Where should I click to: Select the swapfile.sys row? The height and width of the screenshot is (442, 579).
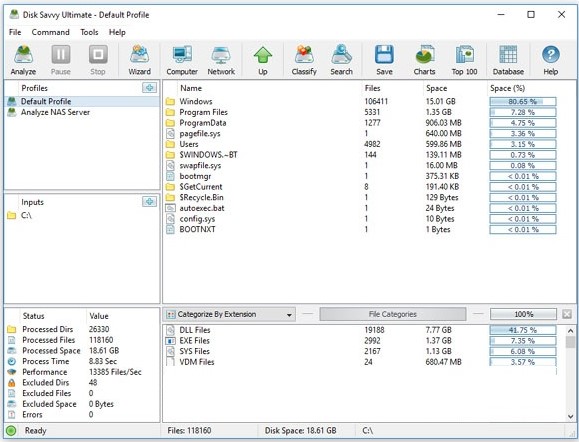[x=362, y=165]
